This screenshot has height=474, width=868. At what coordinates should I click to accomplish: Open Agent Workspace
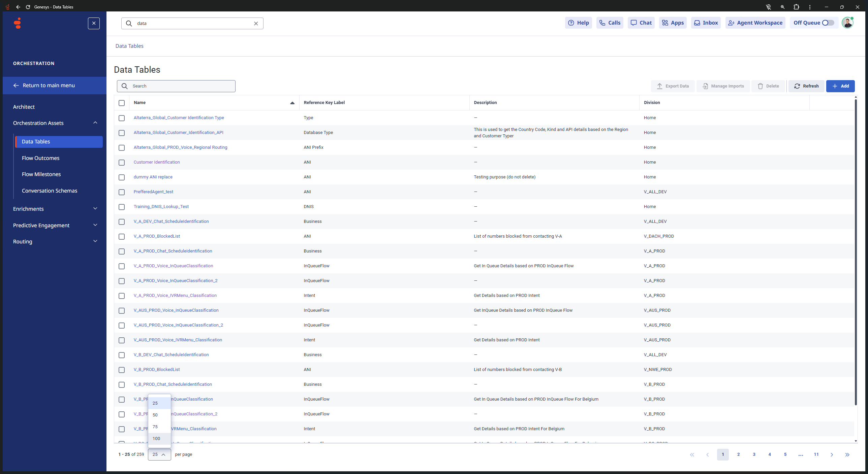(755, 23)
